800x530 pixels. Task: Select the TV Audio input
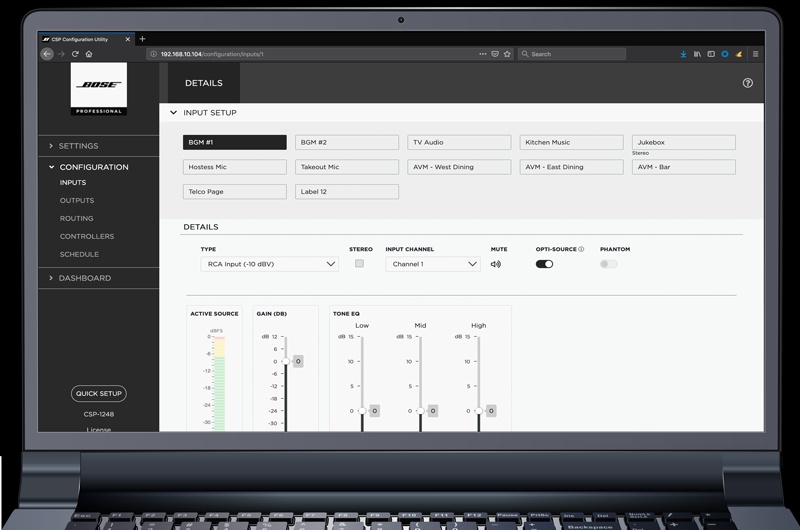pyautogui.click(x=459, y=142)
